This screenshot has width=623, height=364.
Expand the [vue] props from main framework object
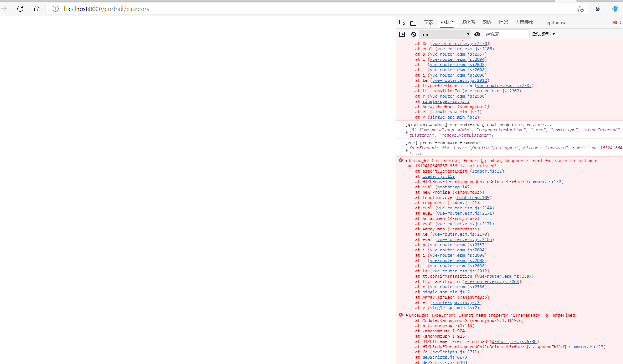(x=407, y=150)
